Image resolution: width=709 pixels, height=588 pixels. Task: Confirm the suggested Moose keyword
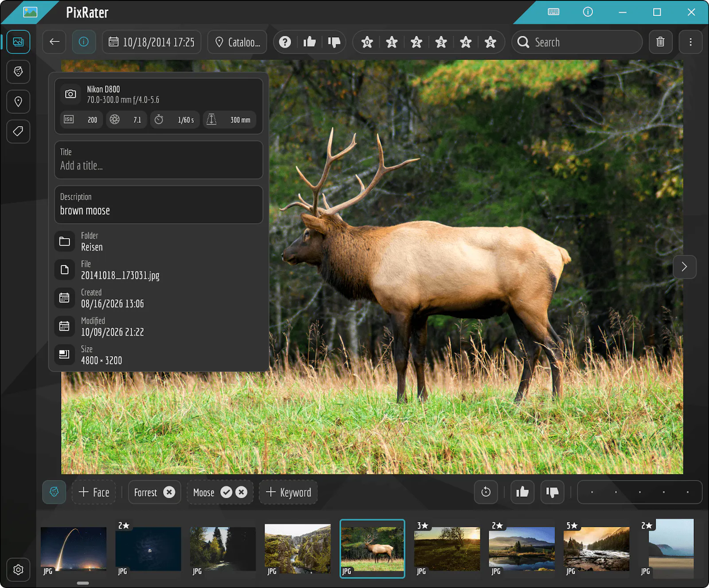tap(226, 492)
